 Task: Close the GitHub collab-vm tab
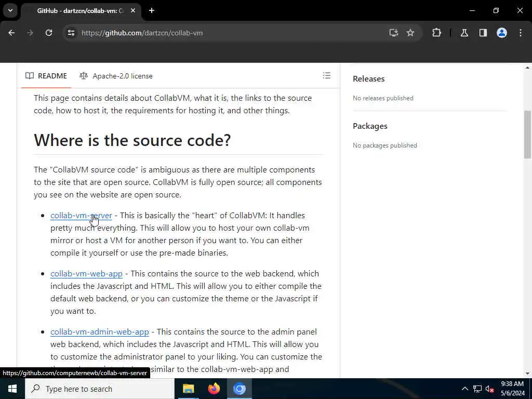(133, 10)
